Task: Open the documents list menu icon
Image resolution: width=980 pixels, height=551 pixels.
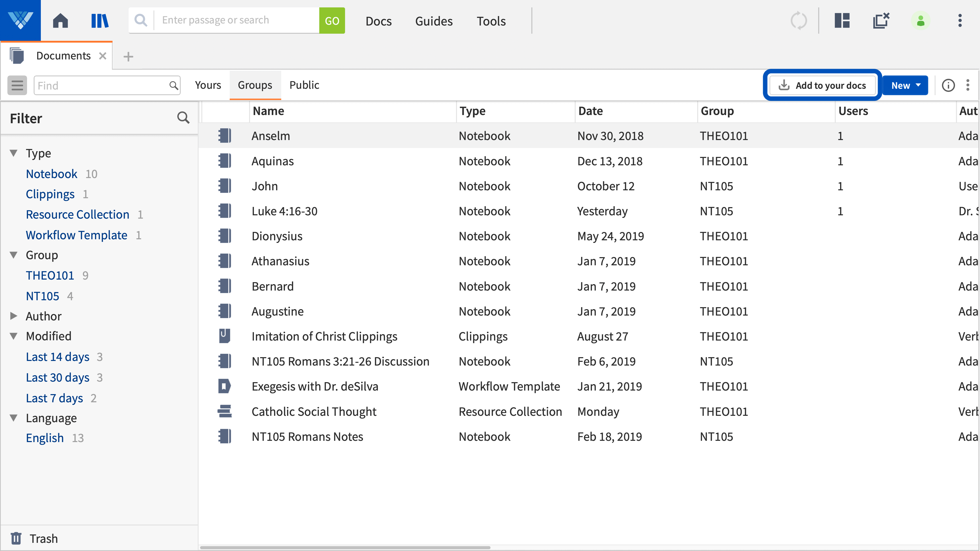Action: (x=17, y=85)
